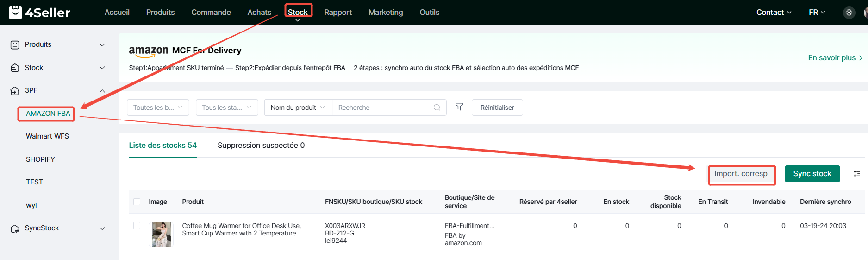Open the 'En savoir plus' link
Viewport: 868px width, 260px height.
tap(834, 58)
